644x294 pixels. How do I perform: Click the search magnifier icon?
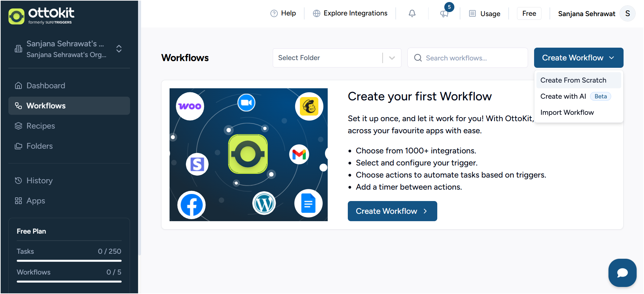418,58
